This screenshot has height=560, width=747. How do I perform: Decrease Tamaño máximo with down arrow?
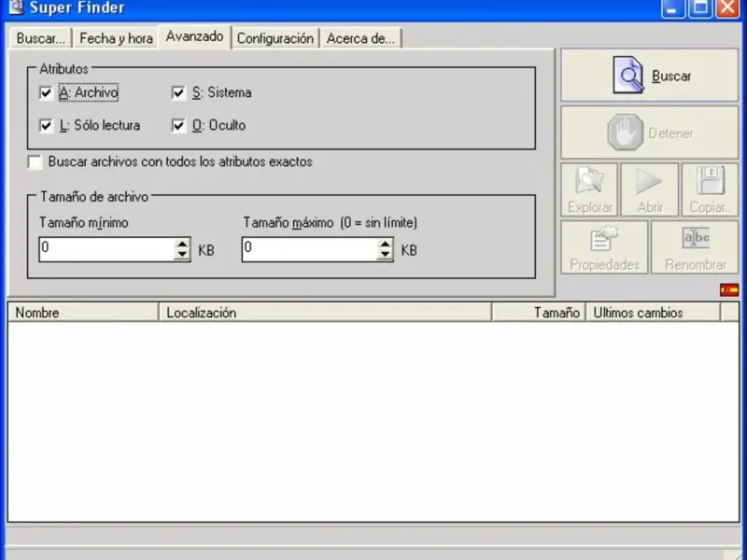(385, 255)
